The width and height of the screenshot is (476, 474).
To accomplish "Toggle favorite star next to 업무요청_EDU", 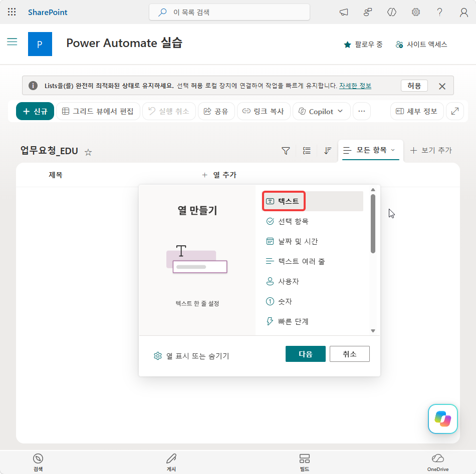I will click(88, 152).
